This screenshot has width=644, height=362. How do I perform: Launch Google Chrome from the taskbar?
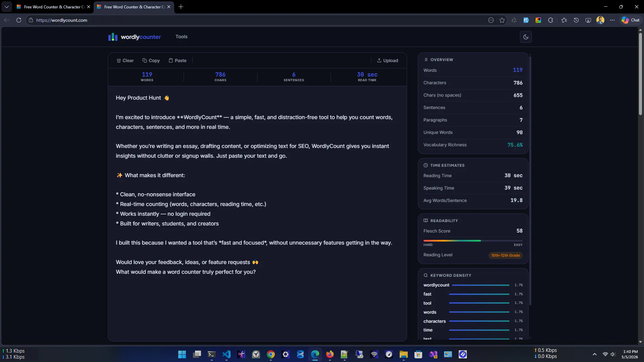pyautogui.click(x=271, y=354)
